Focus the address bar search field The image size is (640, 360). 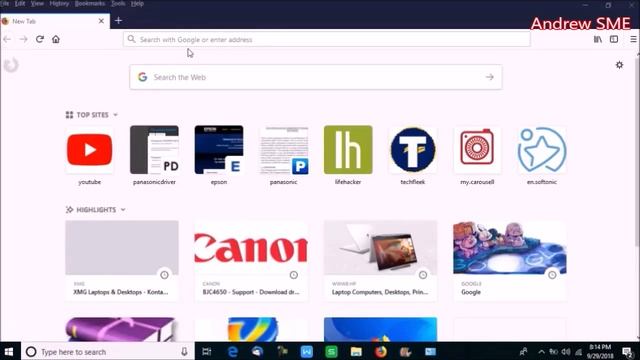tap(327, 40)
